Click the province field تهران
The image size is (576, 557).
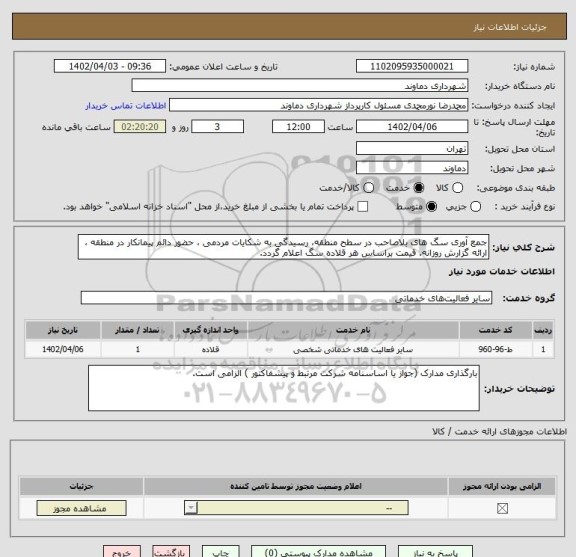pos(412,148)
